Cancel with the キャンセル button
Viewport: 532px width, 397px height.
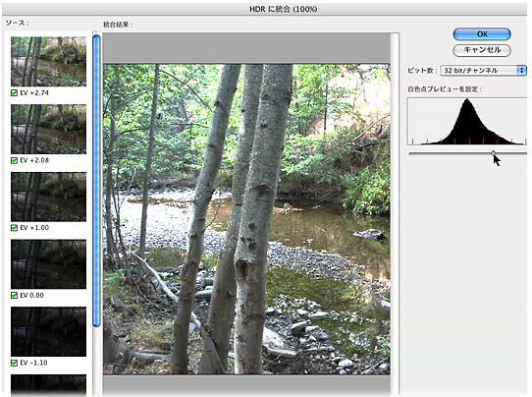coord(482,50)
